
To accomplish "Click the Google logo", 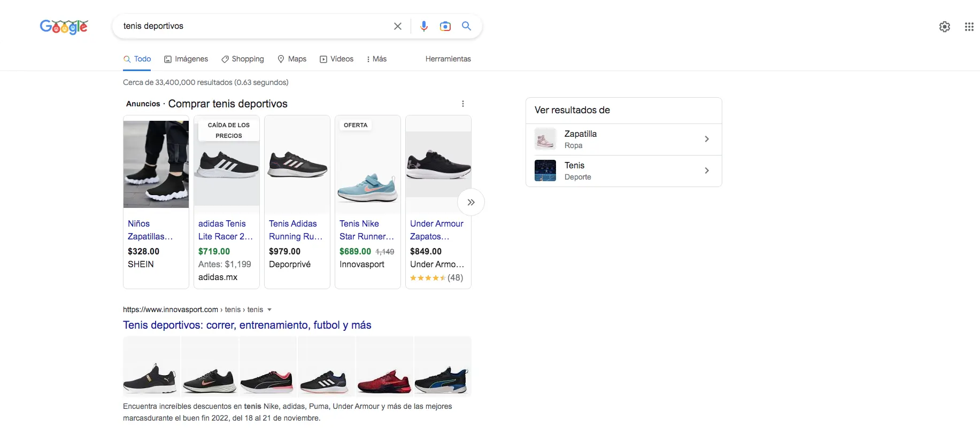I will (x=64, y=26).
